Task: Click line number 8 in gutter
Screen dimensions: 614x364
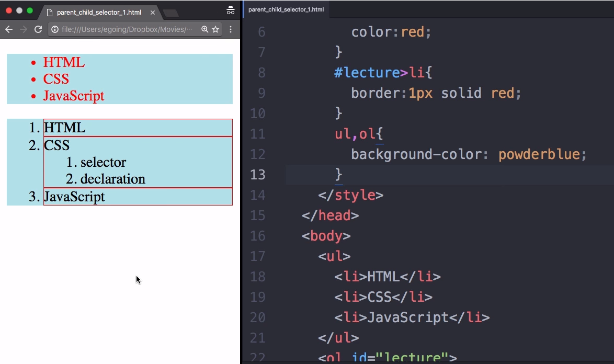Action: (261, 72)
